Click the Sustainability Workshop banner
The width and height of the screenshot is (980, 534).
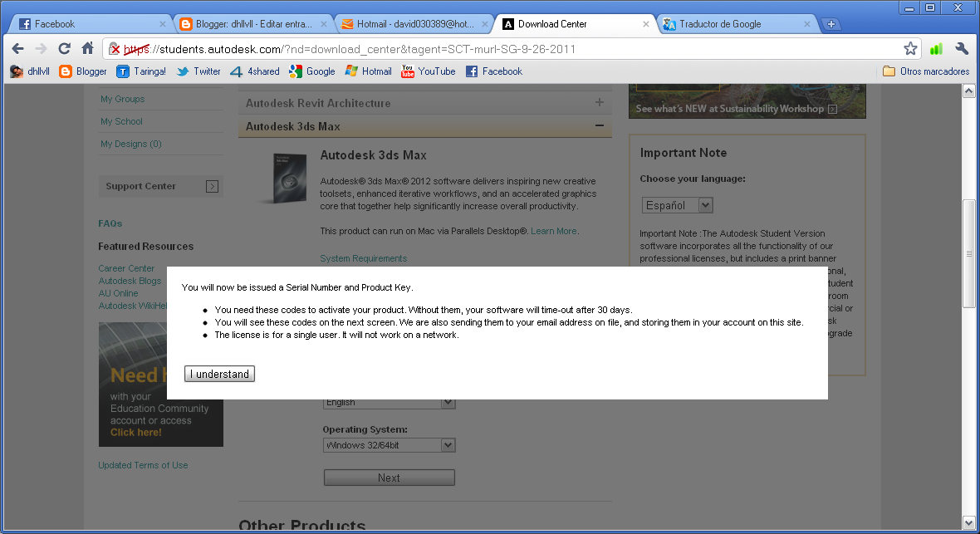click(x=747, y=101)
